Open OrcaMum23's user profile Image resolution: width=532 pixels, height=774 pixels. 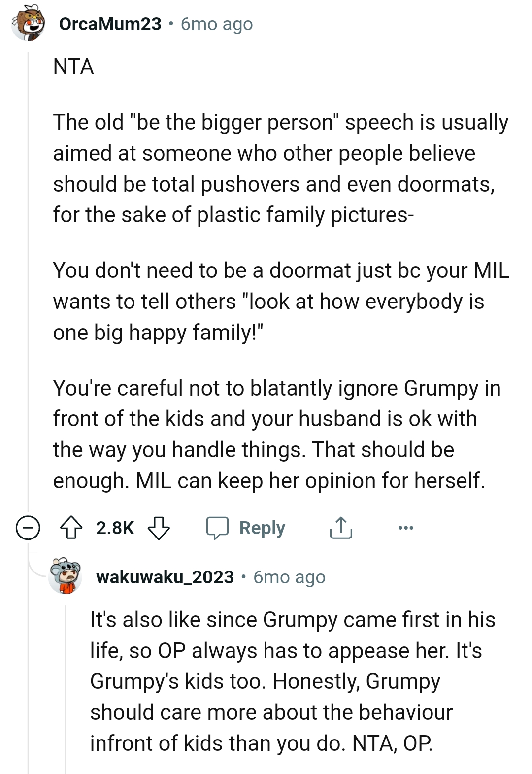tap(110, 24)
